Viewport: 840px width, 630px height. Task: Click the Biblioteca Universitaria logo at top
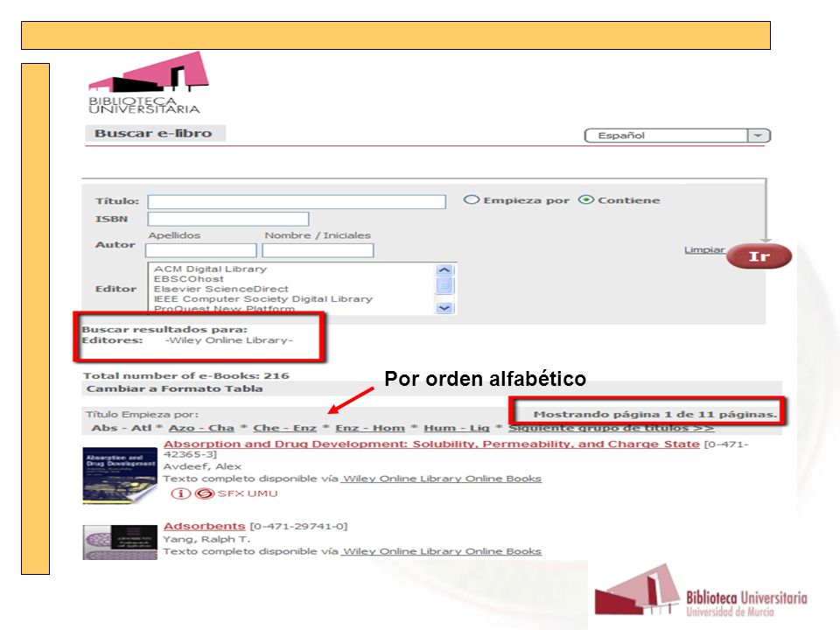pos(147,83)
